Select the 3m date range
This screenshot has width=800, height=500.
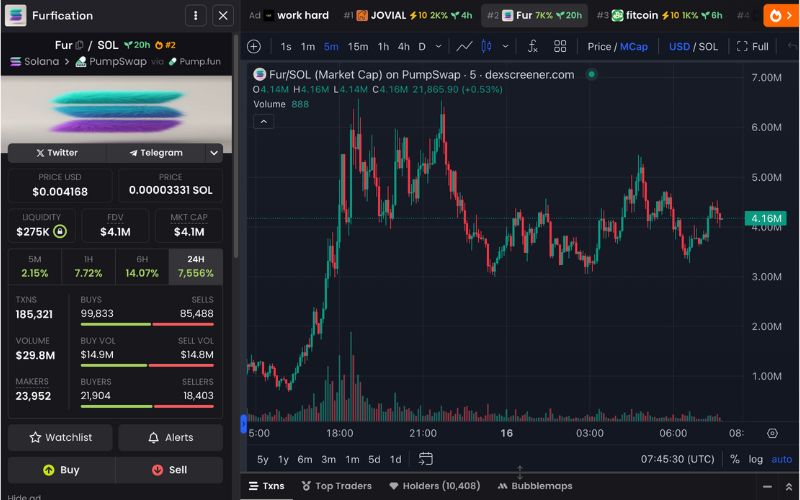tap(329, 459)
